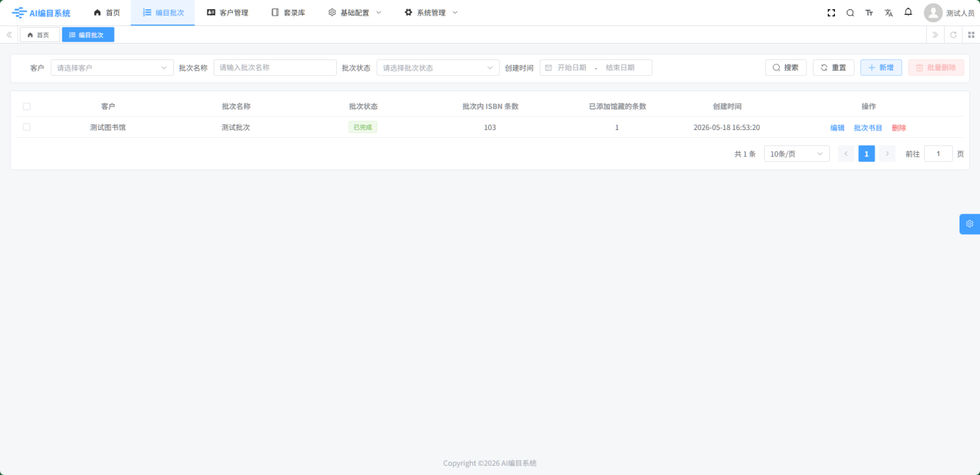
Task: Click the 搜索 button
Action: pyautogui.click(x=785, y=68)
